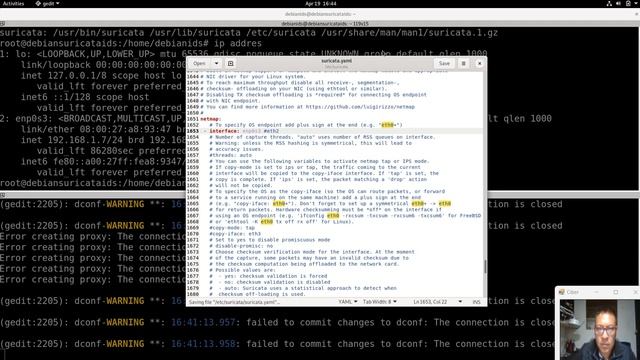
Task: Open a file with gedit's Open button
Action: tap(199, 63)
